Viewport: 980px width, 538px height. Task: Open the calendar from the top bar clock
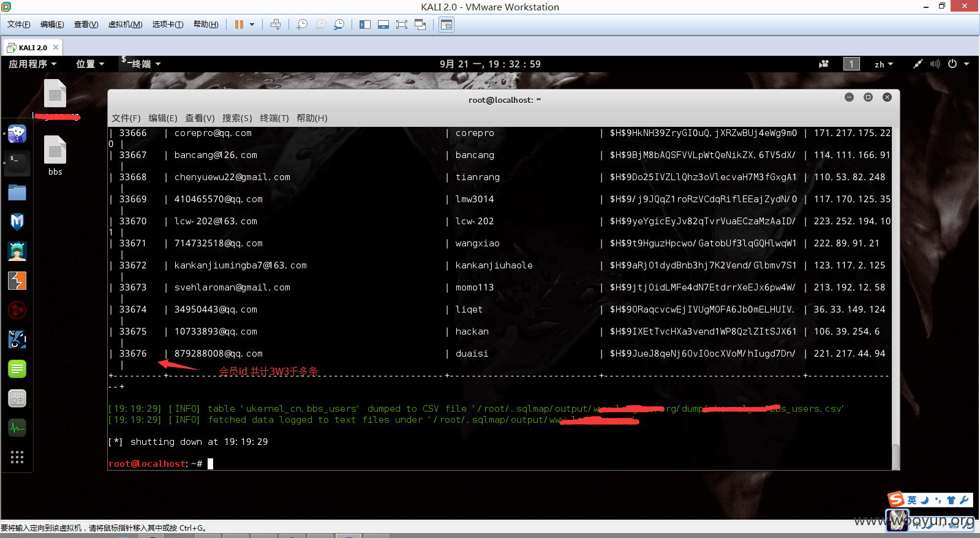(x=490, y=64)
